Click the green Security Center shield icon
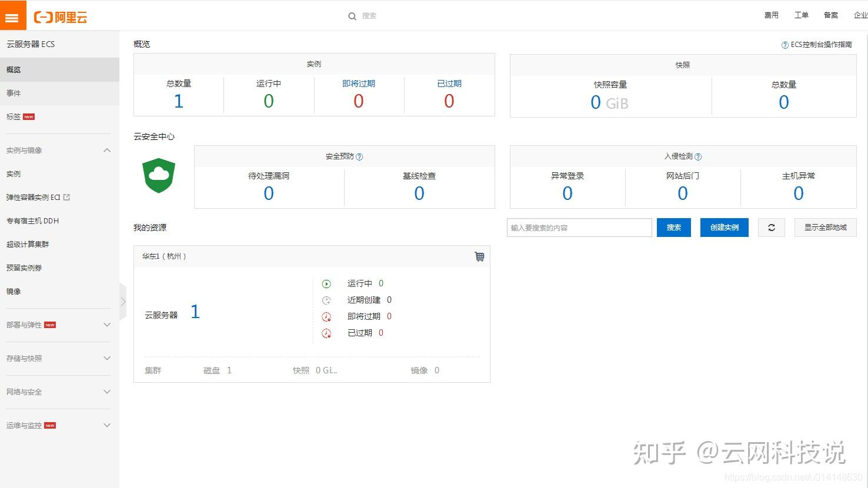The image size is (868, 488). point(159,175)
